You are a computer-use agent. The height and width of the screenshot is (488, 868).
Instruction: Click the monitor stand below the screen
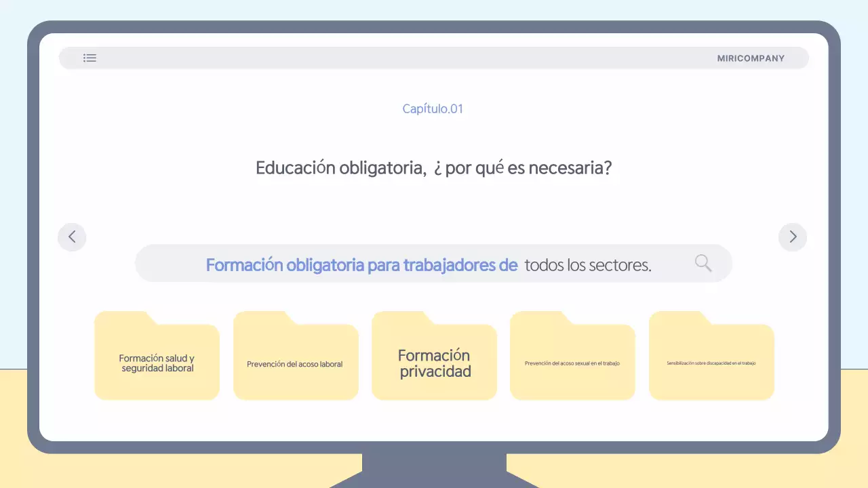(x=434, y=469)
